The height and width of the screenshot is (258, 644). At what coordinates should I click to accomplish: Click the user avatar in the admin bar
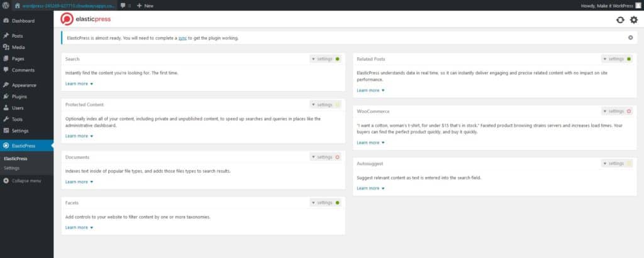coord(638,6)
